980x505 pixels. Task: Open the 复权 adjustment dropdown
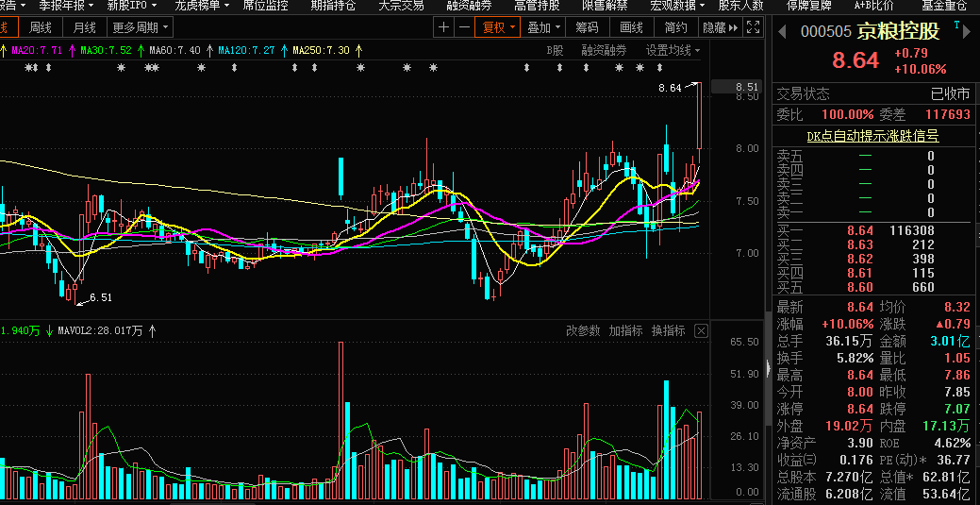499,28
